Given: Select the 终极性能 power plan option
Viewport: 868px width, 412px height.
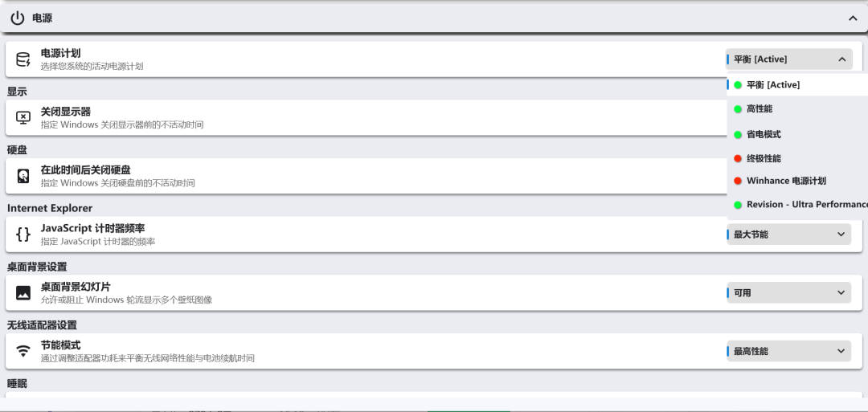Looking at the screenshot, I should pos(763,158).
